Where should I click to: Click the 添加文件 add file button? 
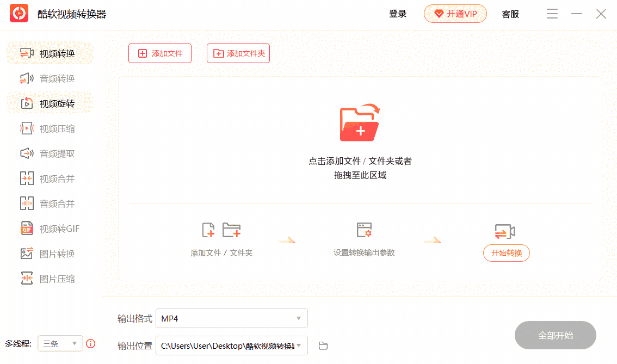coord(160,53)
